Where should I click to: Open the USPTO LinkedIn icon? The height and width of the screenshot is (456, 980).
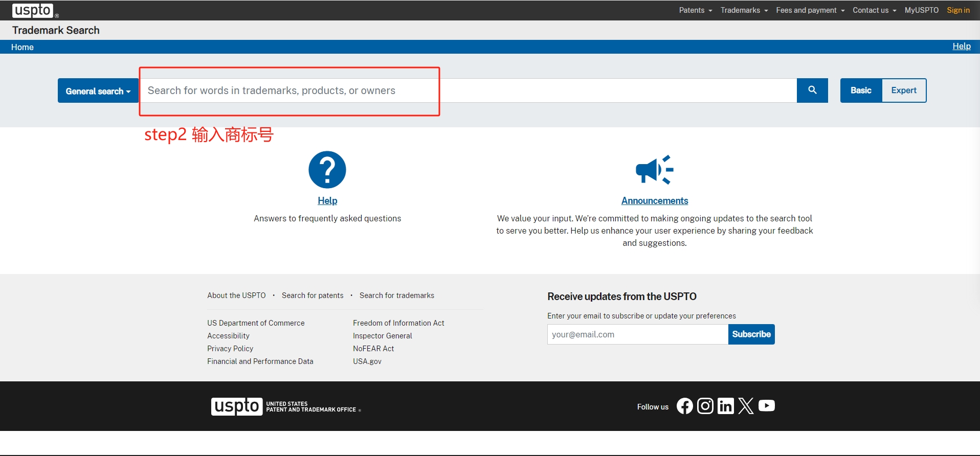pos(726,406)
